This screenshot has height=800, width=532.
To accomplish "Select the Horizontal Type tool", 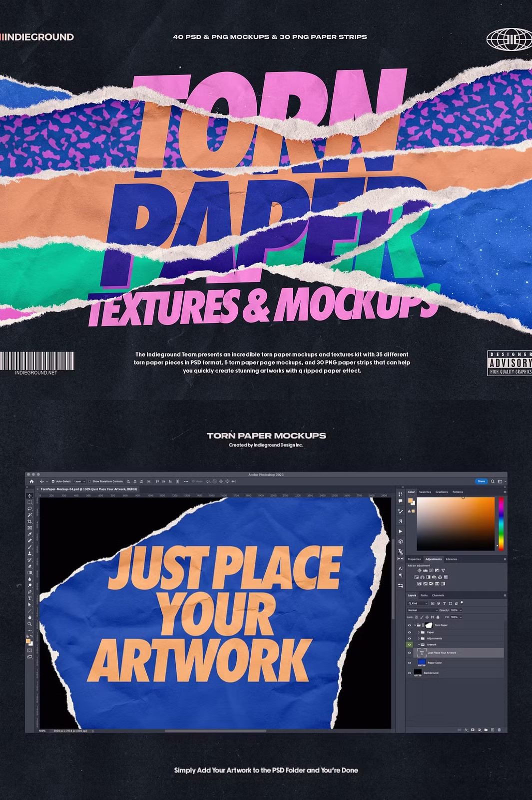I will pos(29,598).
